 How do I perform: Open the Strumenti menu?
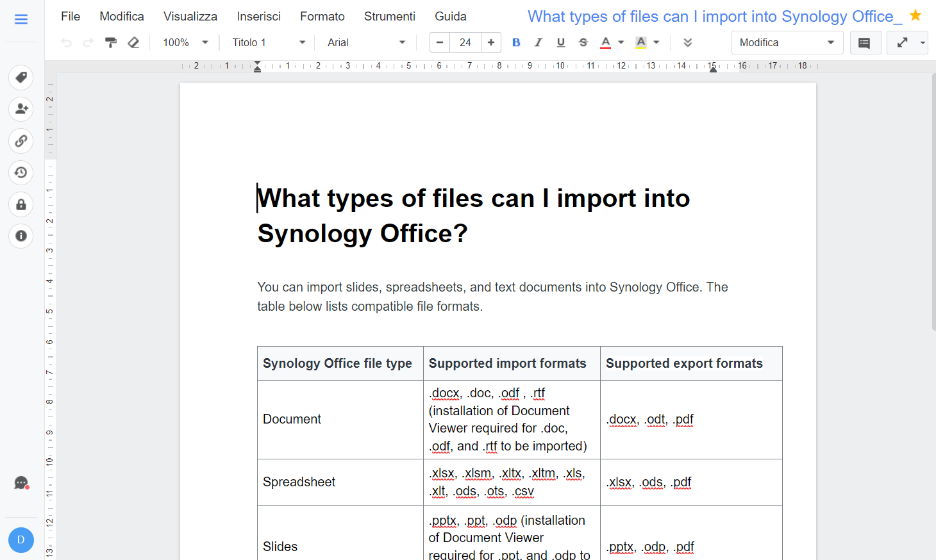390,17
